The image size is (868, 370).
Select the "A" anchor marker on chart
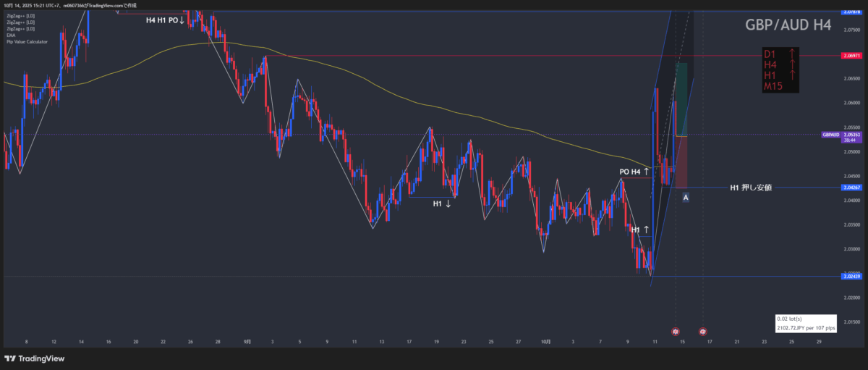(x=685, y=197)
